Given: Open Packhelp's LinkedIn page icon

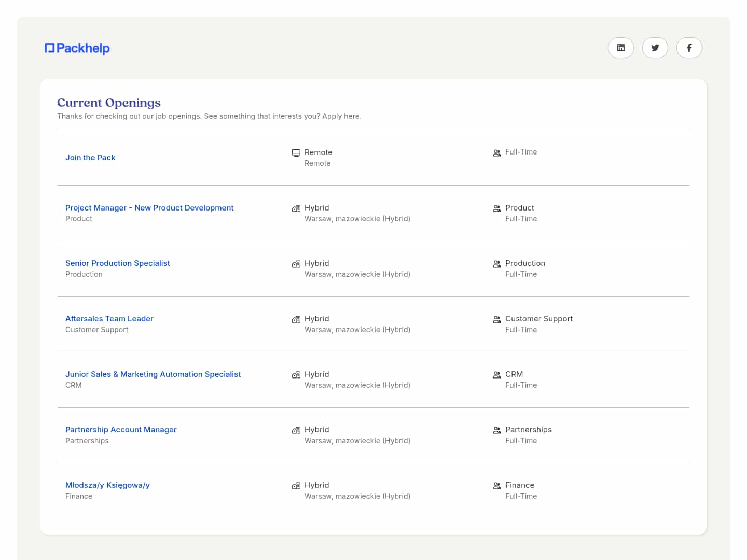Looking at the screenshot, I should click(x=620, y=48).
